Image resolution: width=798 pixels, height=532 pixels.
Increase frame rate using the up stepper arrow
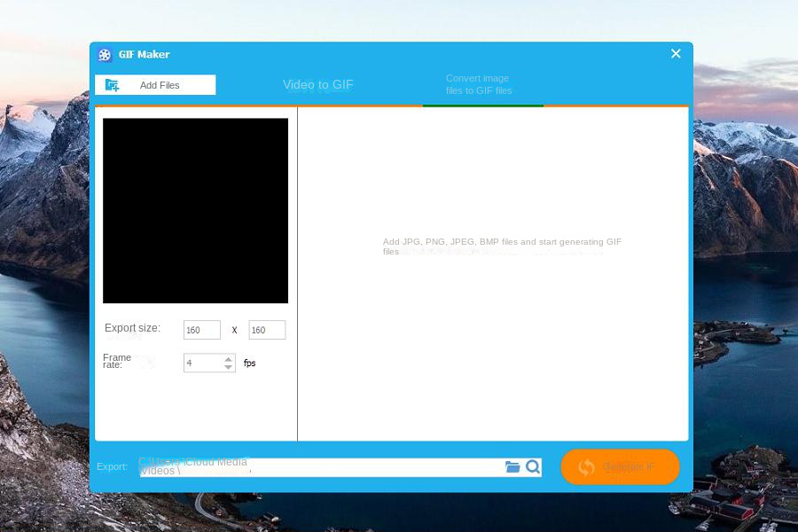click(x=228, y=358)
